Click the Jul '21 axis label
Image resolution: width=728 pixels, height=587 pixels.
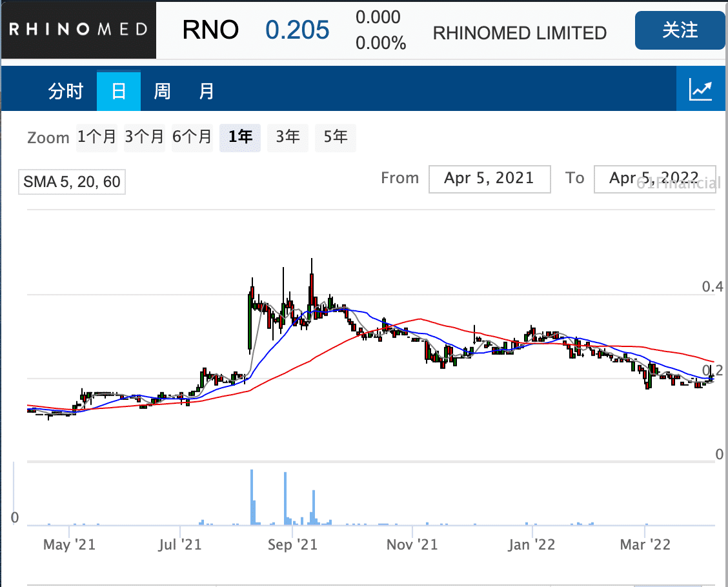point(180,544)
